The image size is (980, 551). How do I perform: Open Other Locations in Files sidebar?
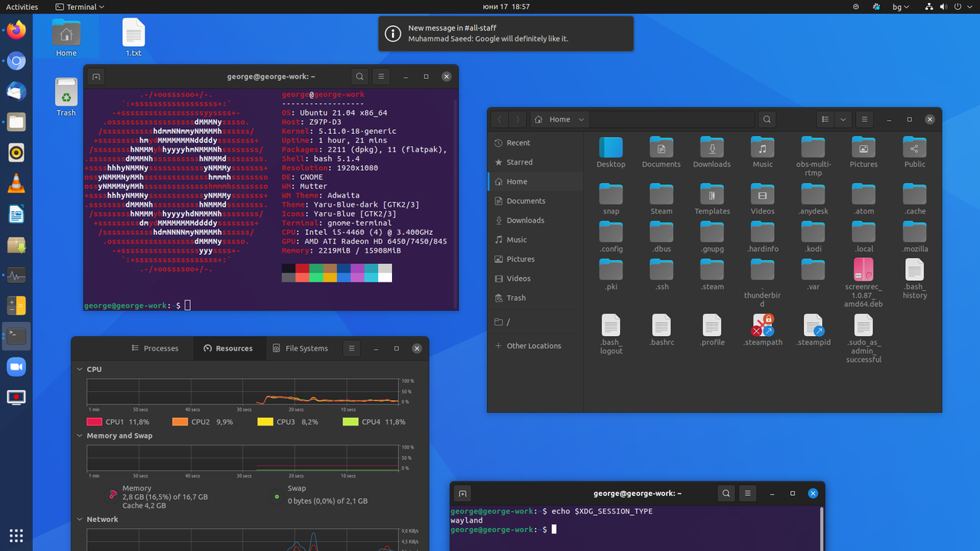(535, 346)
